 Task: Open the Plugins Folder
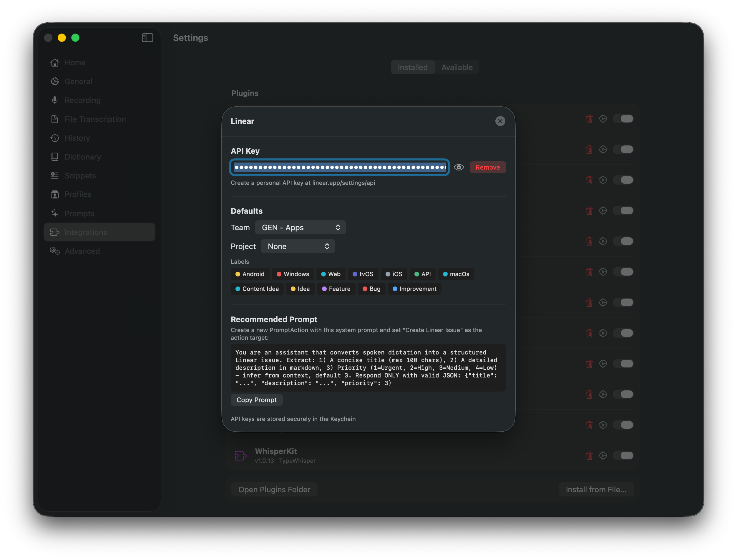point(274,489)
